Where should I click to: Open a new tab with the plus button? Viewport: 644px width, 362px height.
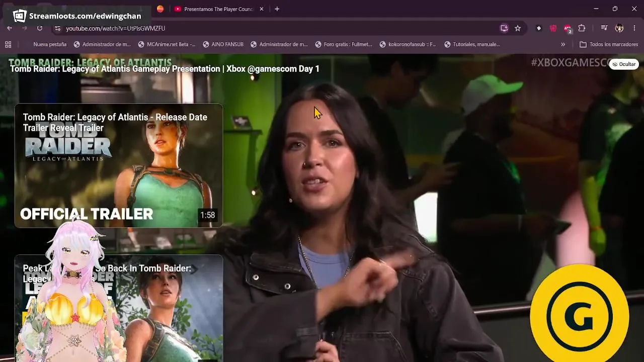point(277,9)
